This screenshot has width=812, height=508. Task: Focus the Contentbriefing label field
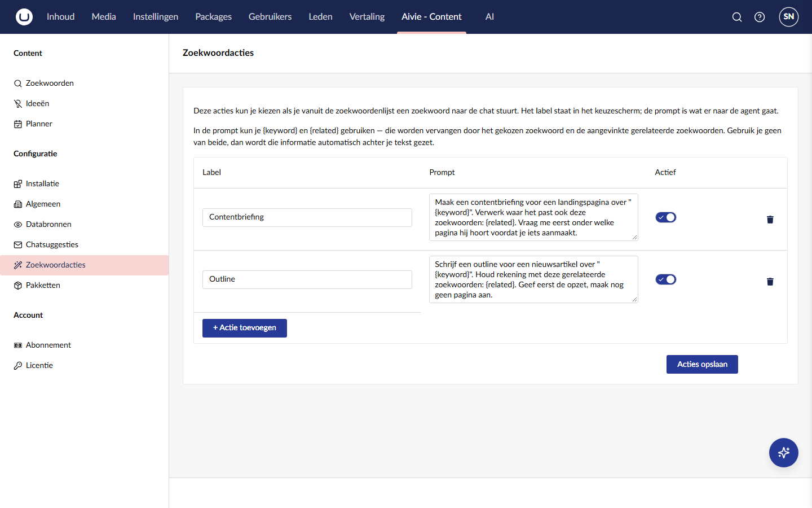coord(307,217)
